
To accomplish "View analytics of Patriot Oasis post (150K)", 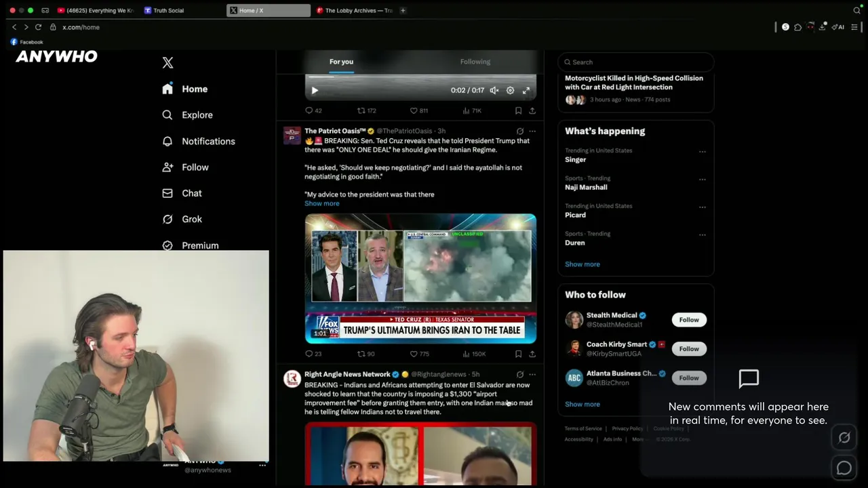I will click(x=474, y=354).
